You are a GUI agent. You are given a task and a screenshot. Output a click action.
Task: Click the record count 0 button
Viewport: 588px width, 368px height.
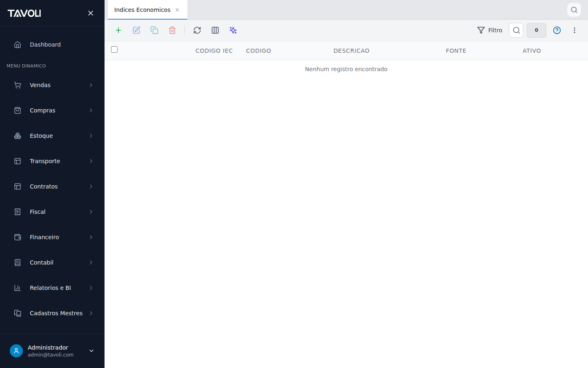coord(537,30)
